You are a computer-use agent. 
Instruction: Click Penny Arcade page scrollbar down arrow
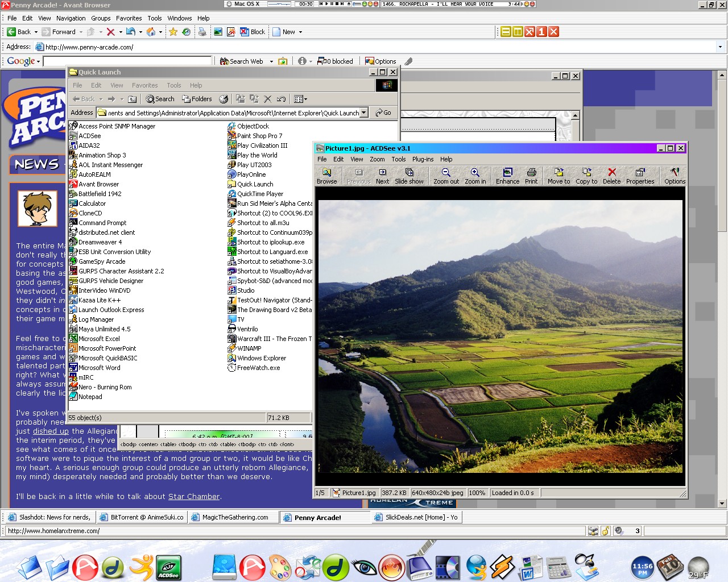point(722,504)
